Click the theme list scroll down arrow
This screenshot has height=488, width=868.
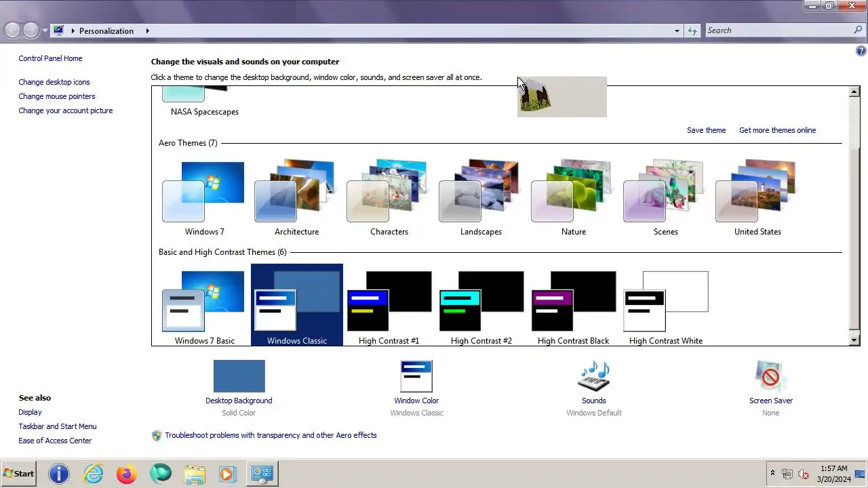coord(854,340)
